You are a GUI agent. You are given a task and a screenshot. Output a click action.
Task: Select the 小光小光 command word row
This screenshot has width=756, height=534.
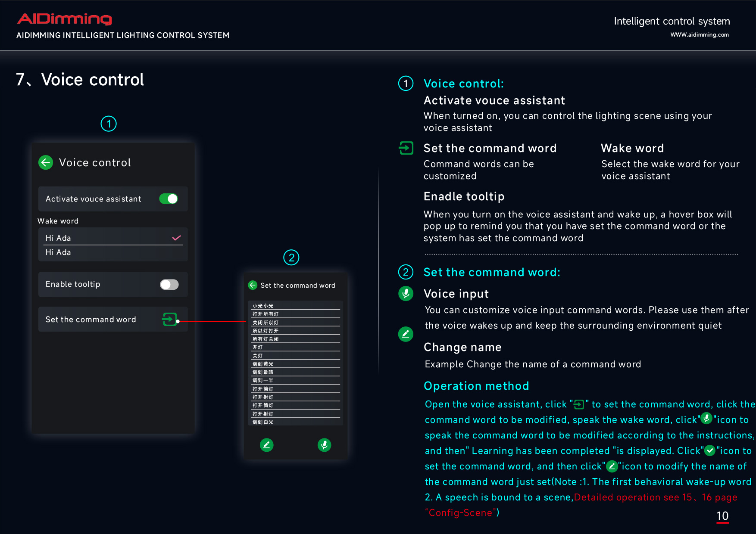(296, 306)
